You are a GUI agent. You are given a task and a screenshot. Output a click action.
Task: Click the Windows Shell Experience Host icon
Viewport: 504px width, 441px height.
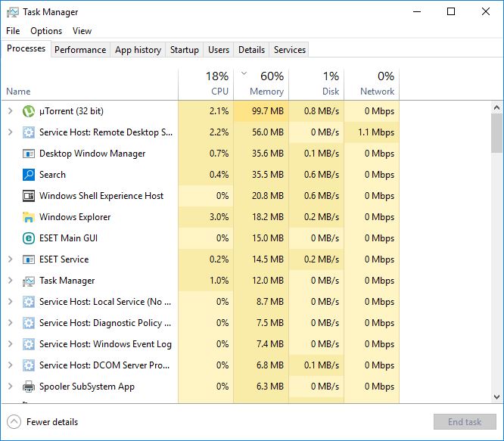coord(29,196)
